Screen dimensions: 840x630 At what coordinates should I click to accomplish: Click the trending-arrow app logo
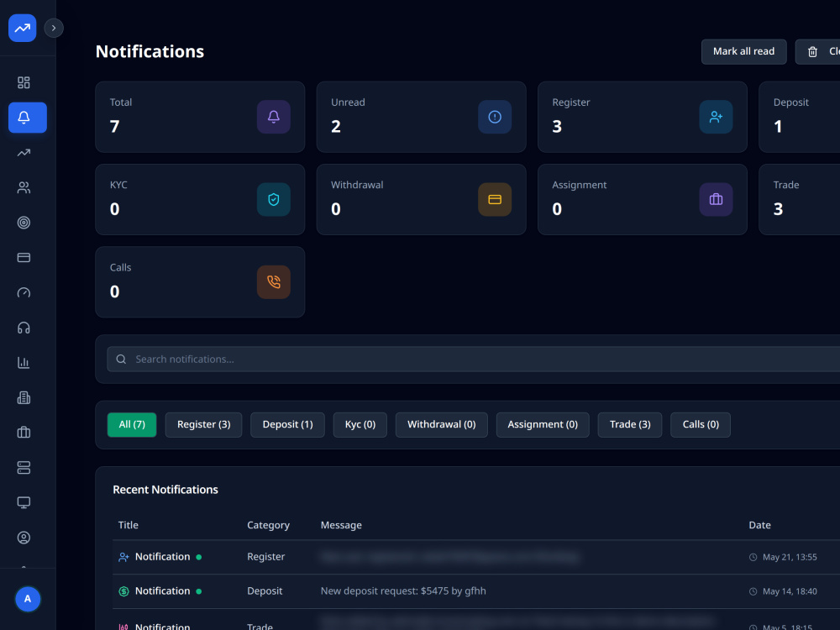tap(23, 28)
